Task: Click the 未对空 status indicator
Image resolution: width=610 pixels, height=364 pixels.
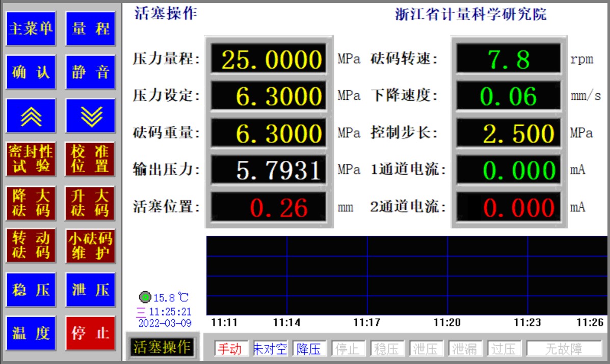Action: coord(270,349)
